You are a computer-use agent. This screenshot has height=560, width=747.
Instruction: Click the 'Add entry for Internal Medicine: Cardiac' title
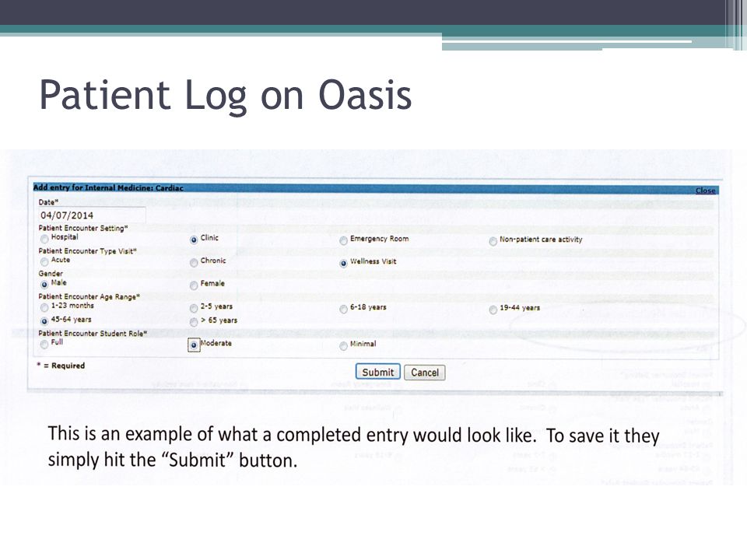(108, 187)
